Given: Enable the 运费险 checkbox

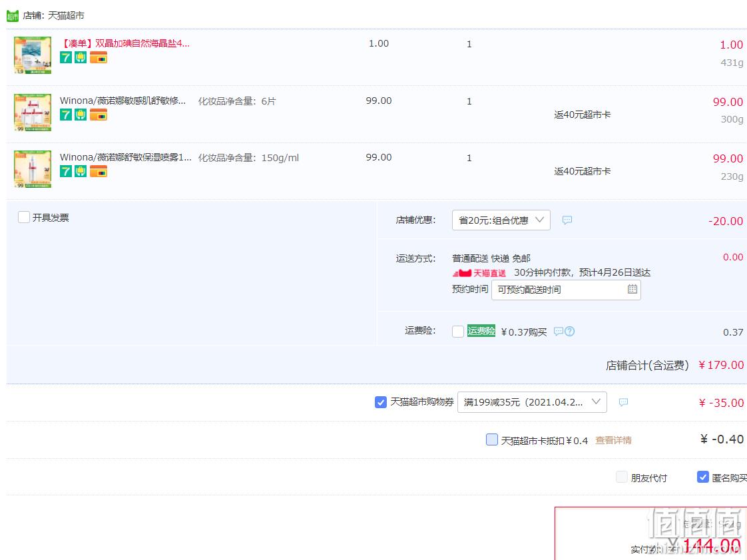Looking at the screenshot, I should (x=458, y=331).
